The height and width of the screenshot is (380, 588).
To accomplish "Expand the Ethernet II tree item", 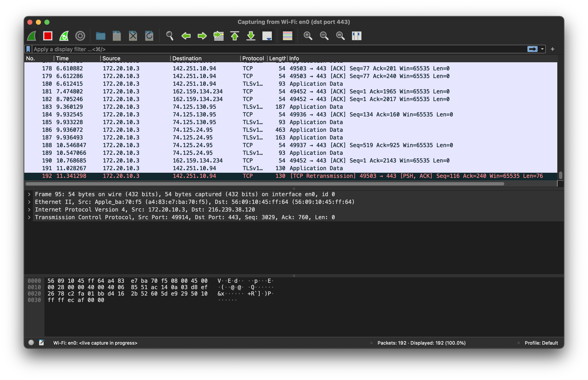I will tap(29, 202).
